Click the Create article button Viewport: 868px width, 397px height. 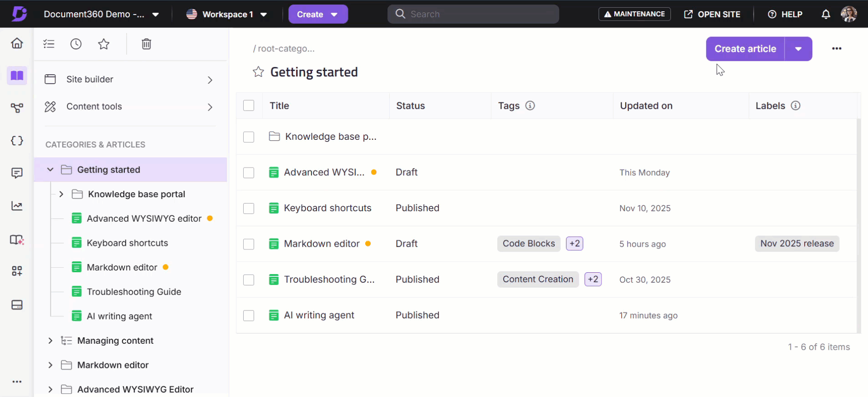[745, 49]
